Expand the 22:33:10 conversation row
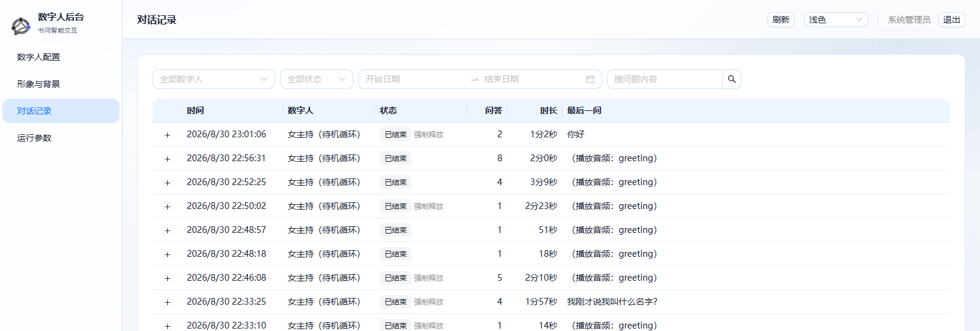This screenshot has height=331, width=980. 167,326
